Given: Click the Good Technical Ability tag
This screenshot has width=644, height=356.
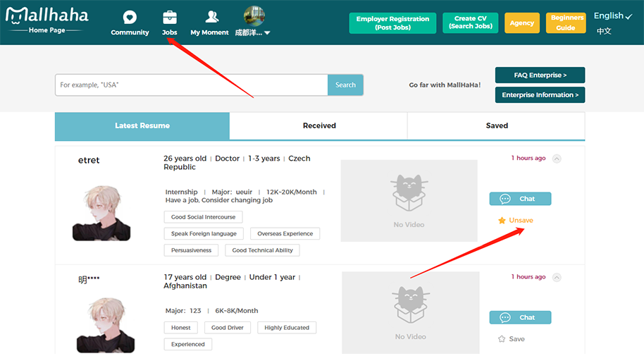Looking at the screenshot, I should 262,250.
